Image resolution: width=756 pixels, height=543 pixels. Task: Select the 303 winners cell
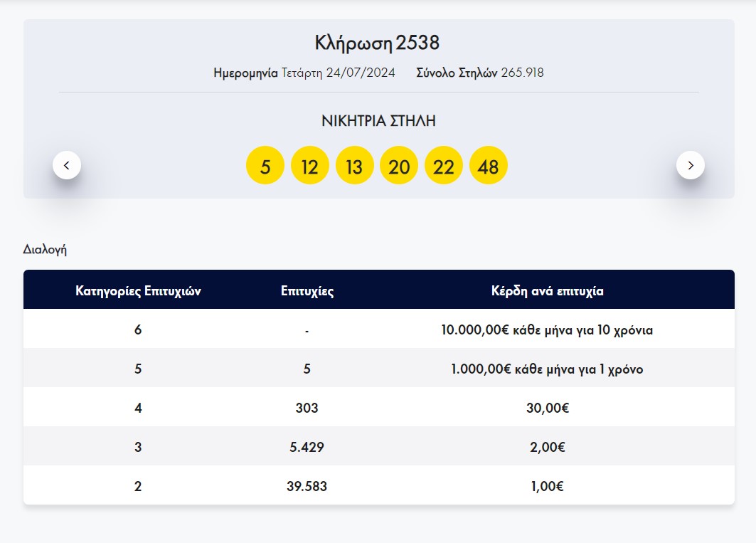pyautogui.click(x=307, y=408)
